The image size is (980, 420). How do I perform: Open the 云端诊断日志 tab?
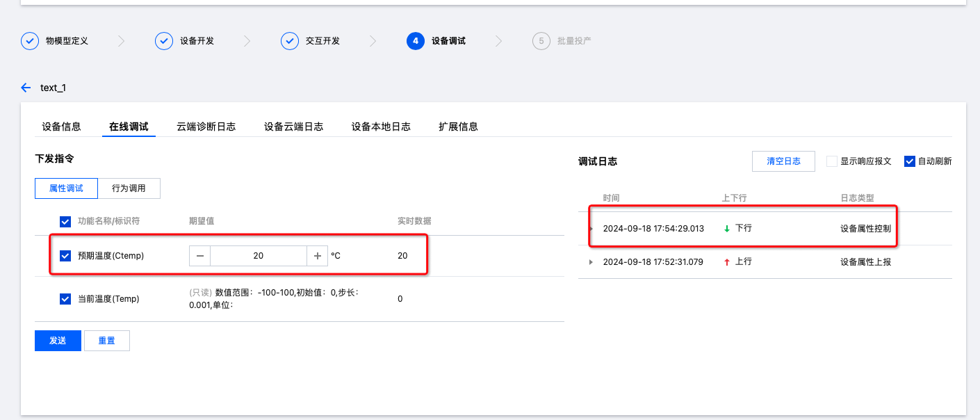click(x=206, y=127)
